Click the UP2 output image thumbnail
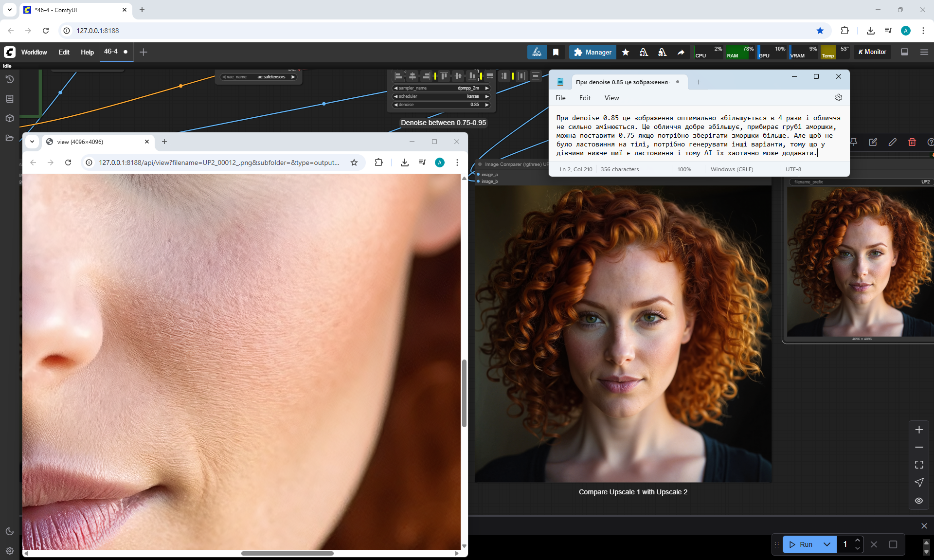The image size is (934, 560). click(860, 262)
